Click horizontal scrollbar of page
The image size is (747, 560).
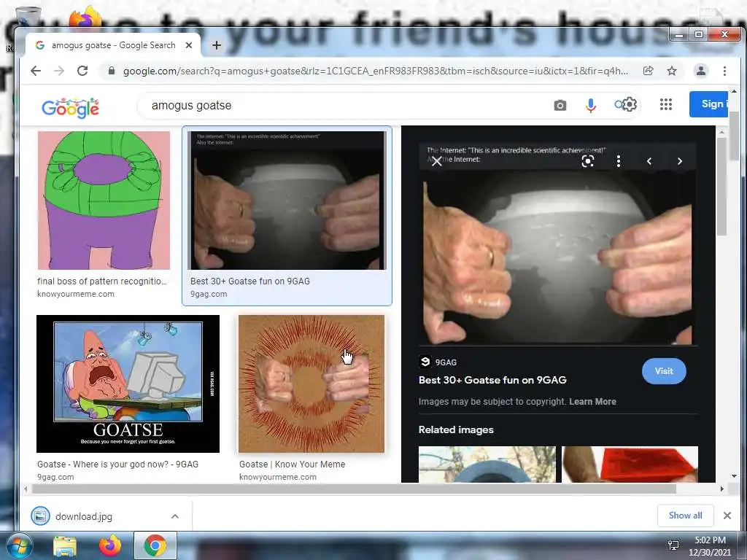tap(354, 489)
